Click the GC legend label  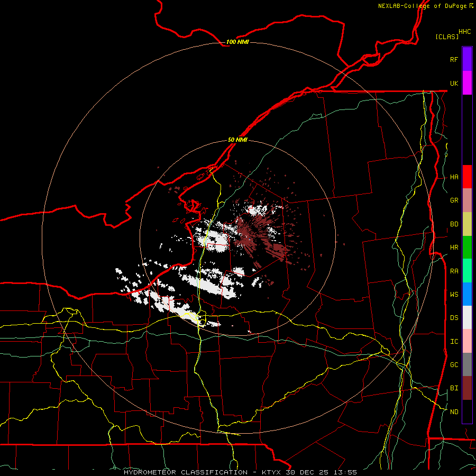[454, 365]
